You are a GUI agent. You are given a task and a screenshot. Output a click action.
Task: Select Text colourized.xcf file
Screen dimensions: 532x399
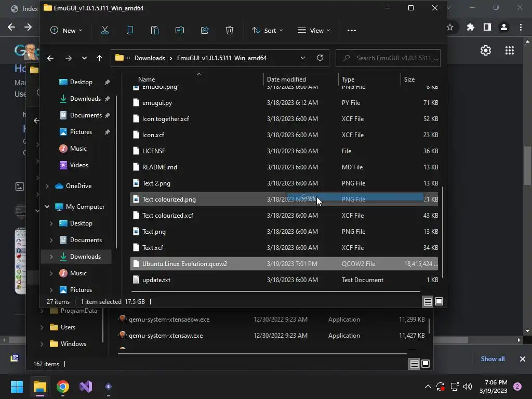(x=284, y=216)
